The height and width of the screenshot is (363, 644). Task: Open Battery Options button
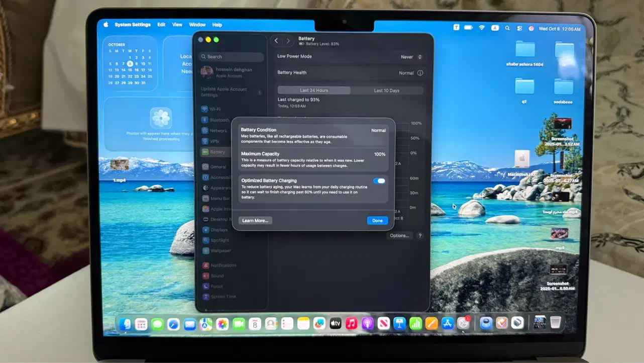399,235
